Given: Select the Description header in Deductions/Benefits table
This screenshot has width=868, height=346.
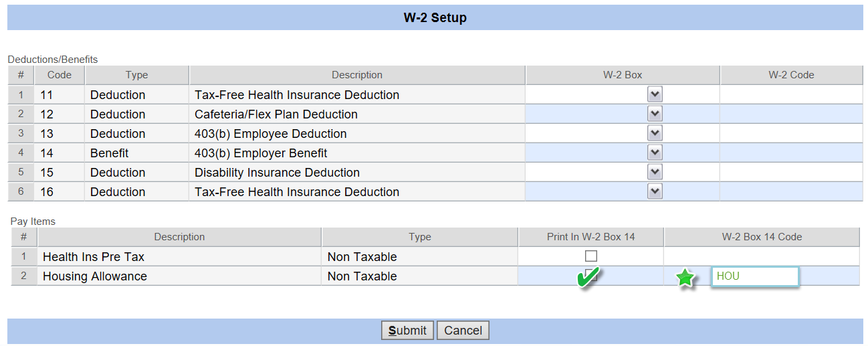Looking at the screenshot, I should pyautogui.click(x=357, y=75).
